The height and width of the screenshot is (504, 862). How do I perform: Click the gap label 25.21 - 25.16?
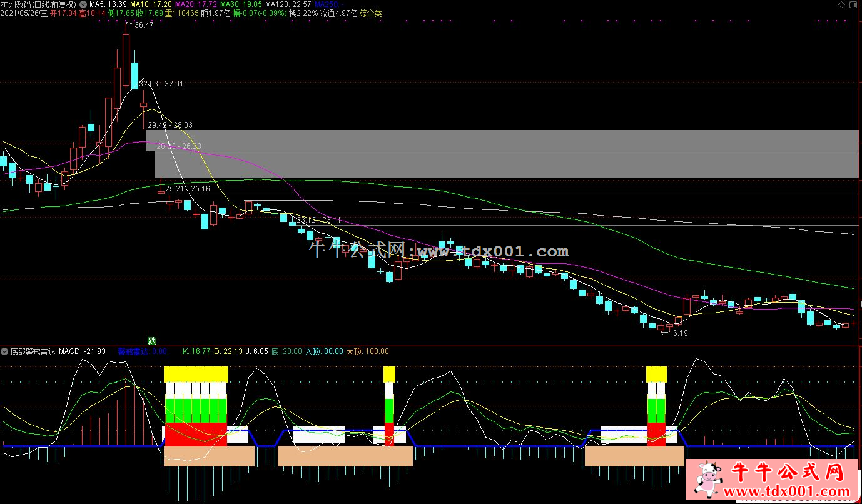[x=188, y=188]
